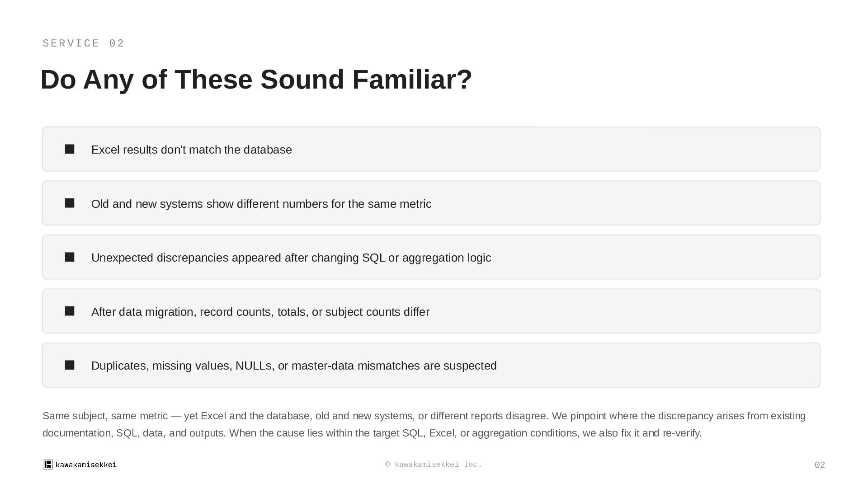Click the bullet beside Old and new systems
Image resolution: width=868 pixels, height=488 pixels.
(x=70, y=203)
